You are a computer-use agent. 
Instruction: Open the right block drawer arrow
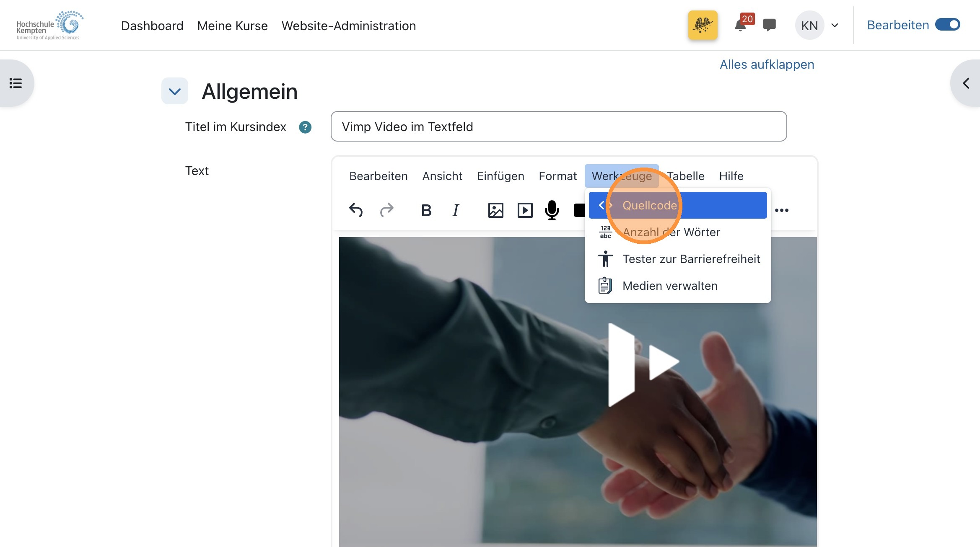click(966, 83)
